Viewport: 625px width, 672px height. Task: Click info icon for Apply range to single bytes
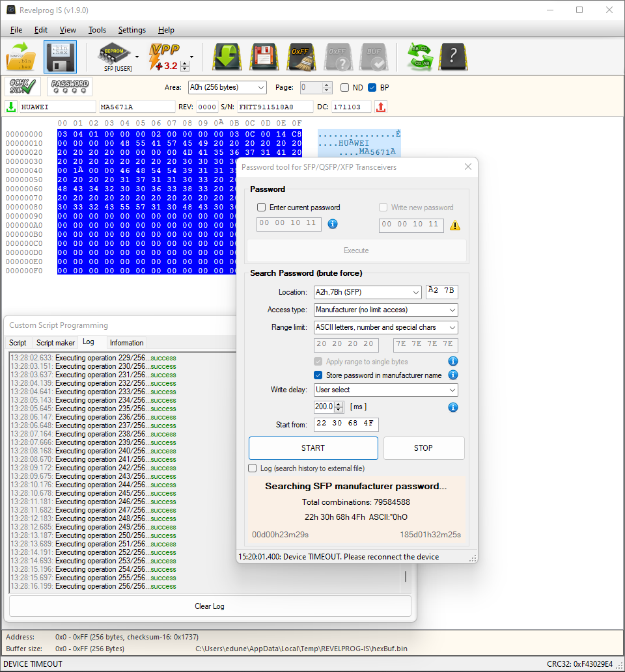pos(453,361)
